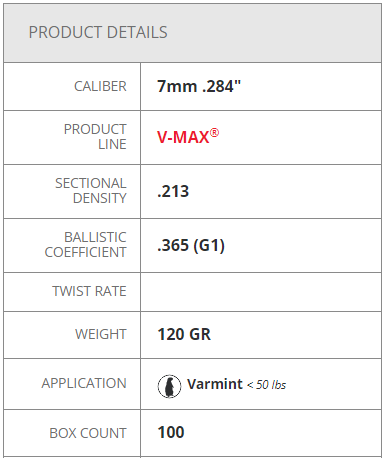
Task: Click the BALLISTIC COEFFICIENT label
Action: (86, 245)
